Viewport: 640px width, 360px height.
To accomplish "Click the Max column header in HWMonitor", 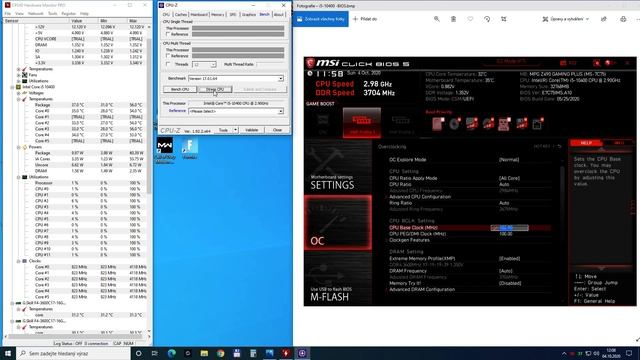I will [x=137, y=20].
